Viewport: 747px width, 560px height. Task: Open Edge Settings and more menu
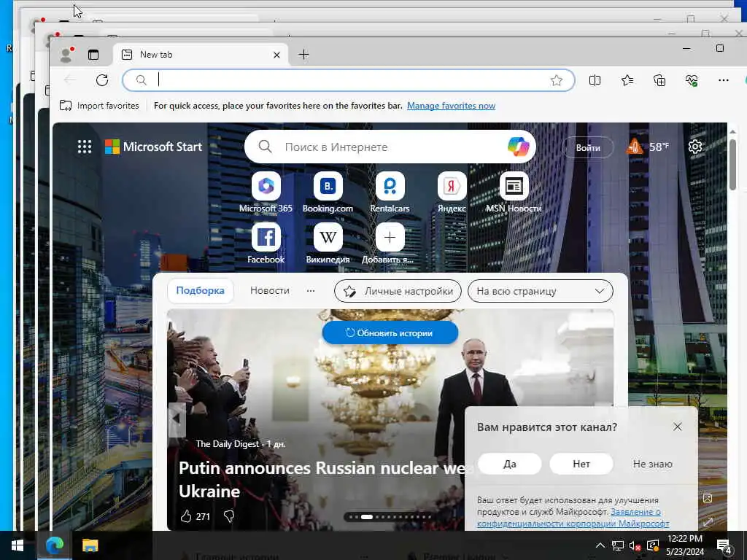tap(723, 80)
